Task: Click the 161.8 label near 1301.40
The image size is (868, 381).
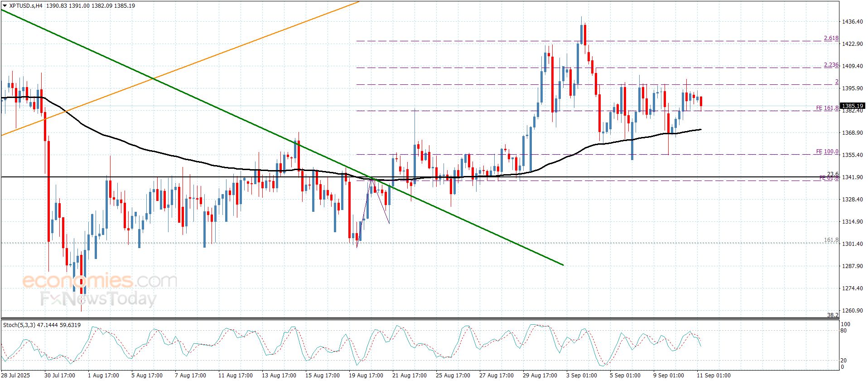Action: tap(831, 240)
